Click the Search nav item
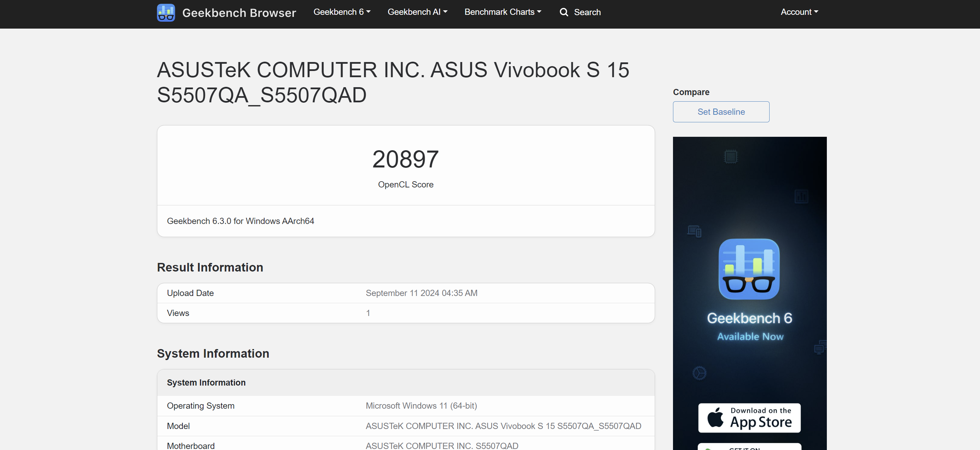Viewport: 980px width, 450px height. click(x=587, y=12)
